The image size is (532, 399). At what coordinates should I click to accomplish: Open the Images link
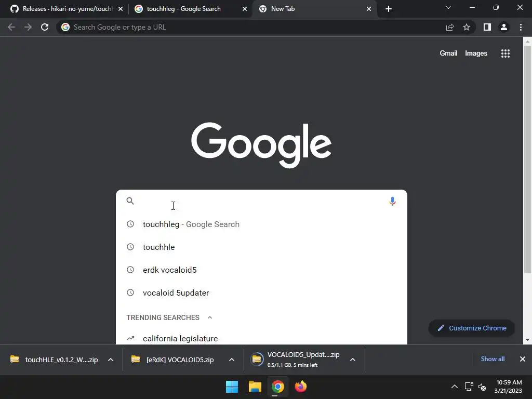pyautogui.click(x=476, y=54)
